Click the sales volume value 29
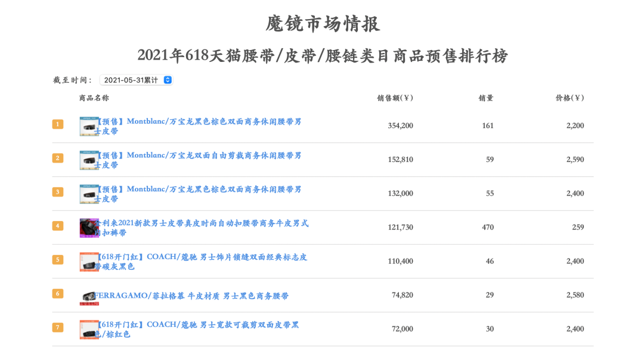 (x=490, y=295)
